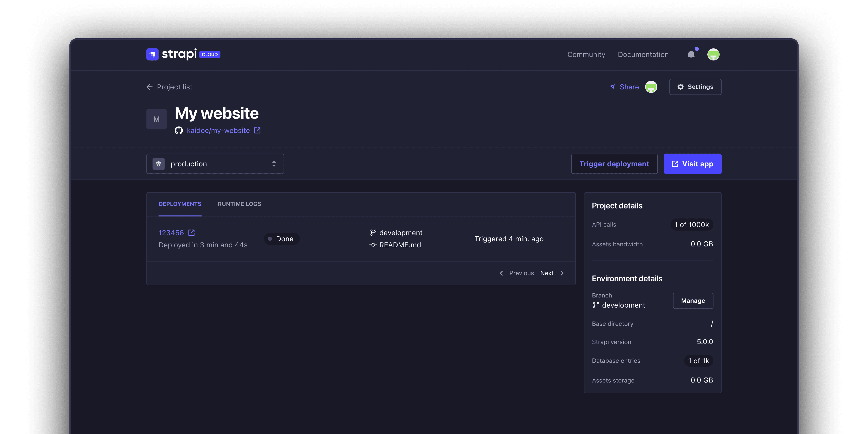Click the Done status badge
Viewport: 868px width, 434px height.
[282, 239]
